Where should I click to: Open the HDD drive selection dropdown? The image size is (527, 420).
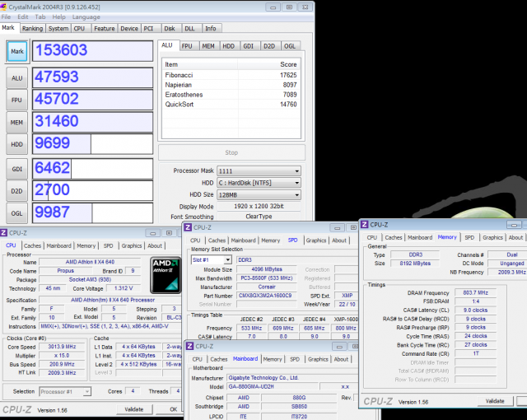[259, 183]
